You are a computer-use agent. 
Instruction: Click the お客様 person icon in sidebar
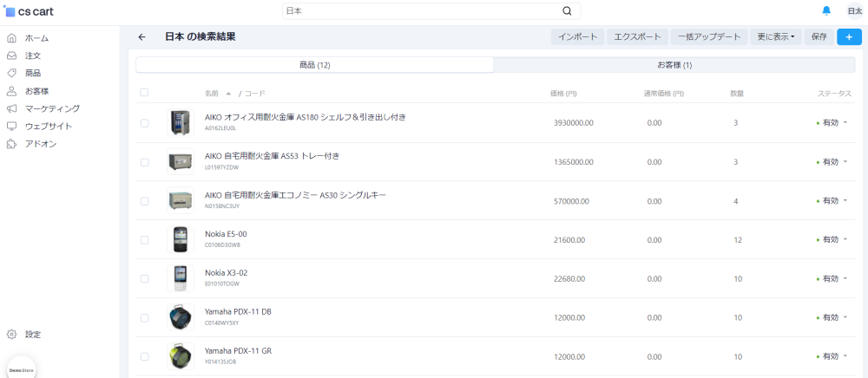[11, 91]
